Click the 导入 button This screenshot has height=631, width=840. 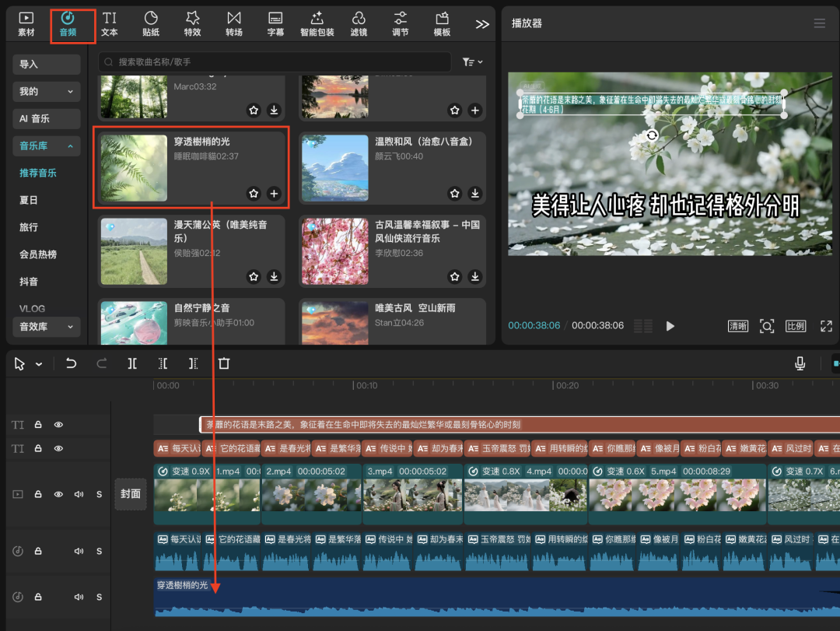[x=47, y=65]
